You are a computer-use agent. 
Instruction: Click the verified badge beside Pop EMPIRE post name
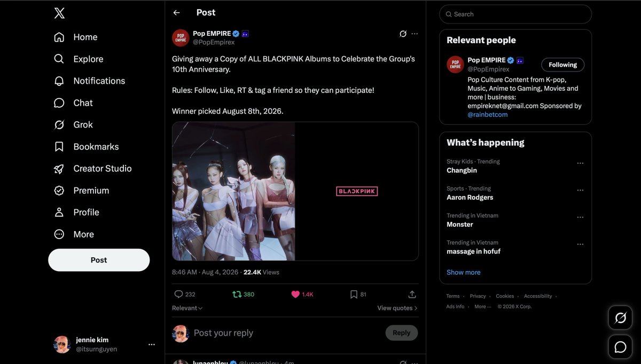point(236,34)
